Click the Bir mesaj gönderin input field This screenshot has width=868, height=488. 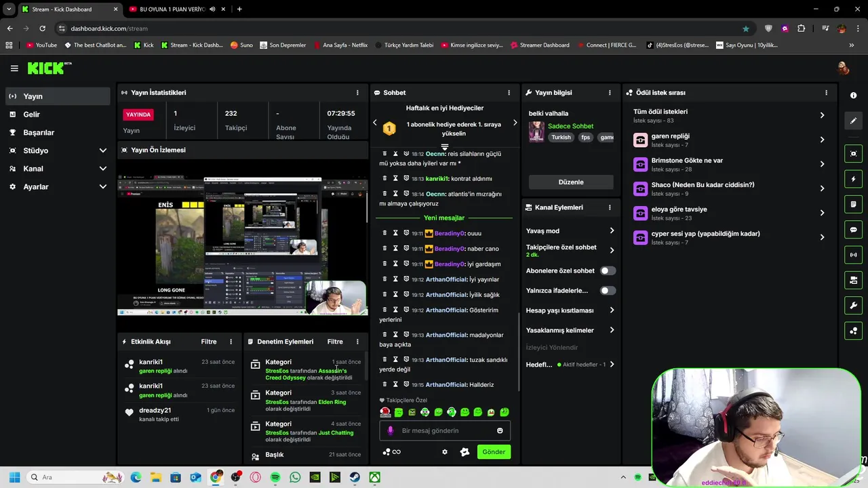(x=445, y=430)
